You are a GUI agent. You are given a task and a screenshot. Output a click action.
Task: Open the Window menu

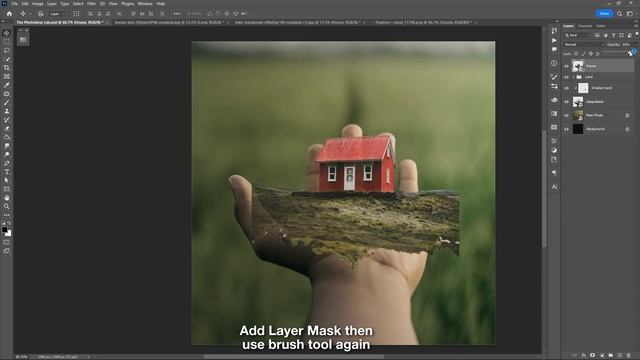[x=145, y=4]
